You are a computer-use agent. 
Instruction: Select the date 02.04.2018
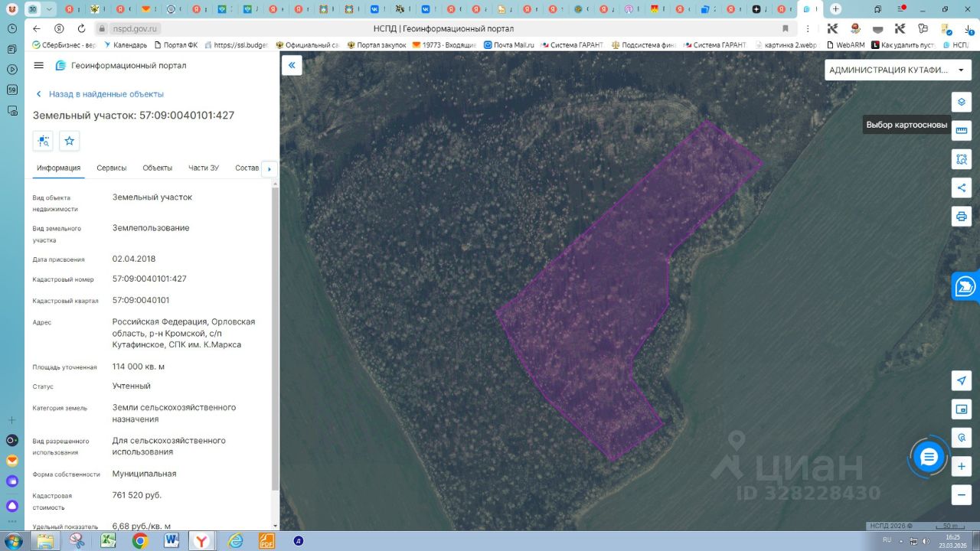[134, 259]
